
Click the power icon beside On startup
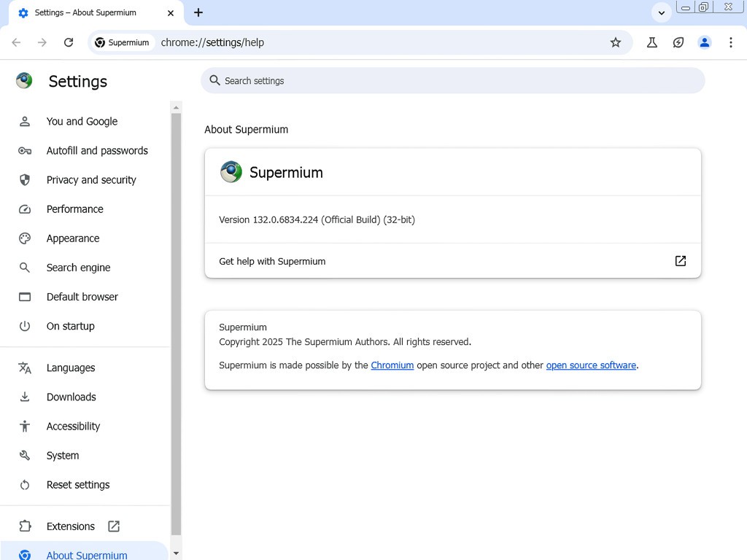25,326
